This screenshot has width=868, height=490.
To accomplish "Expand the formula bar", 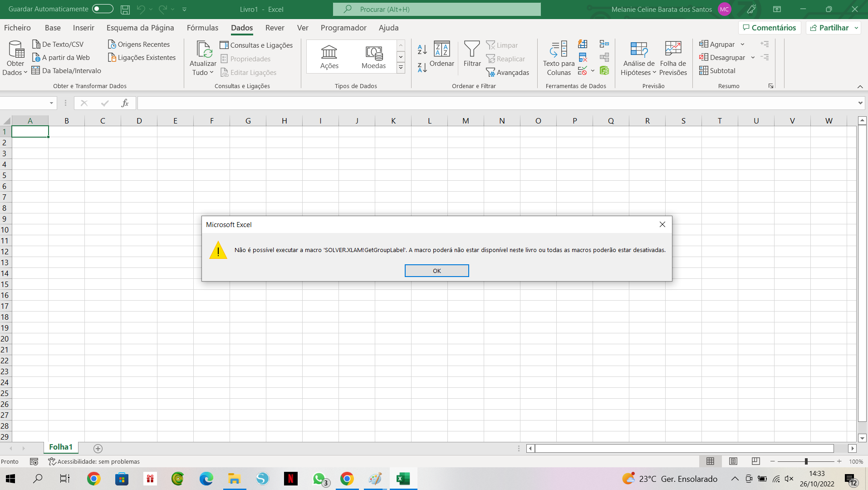I will pos(860,103).
